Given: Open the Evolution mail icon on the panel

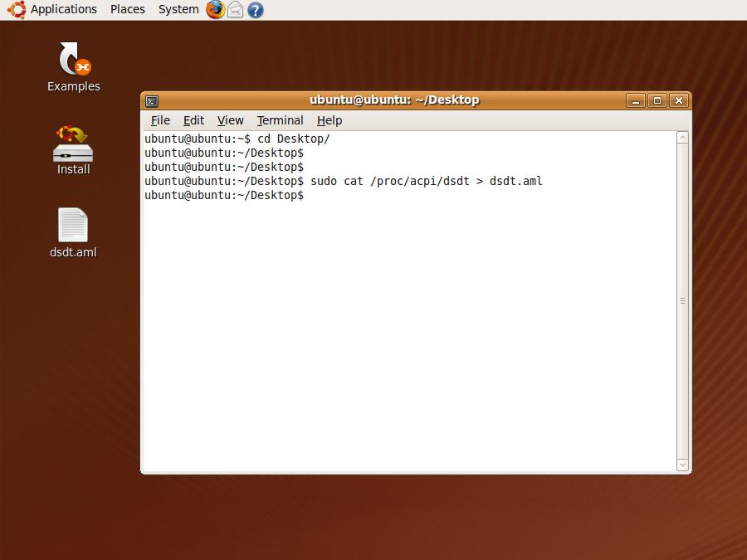Looking at the screenshot, I should tap(234, 9).
